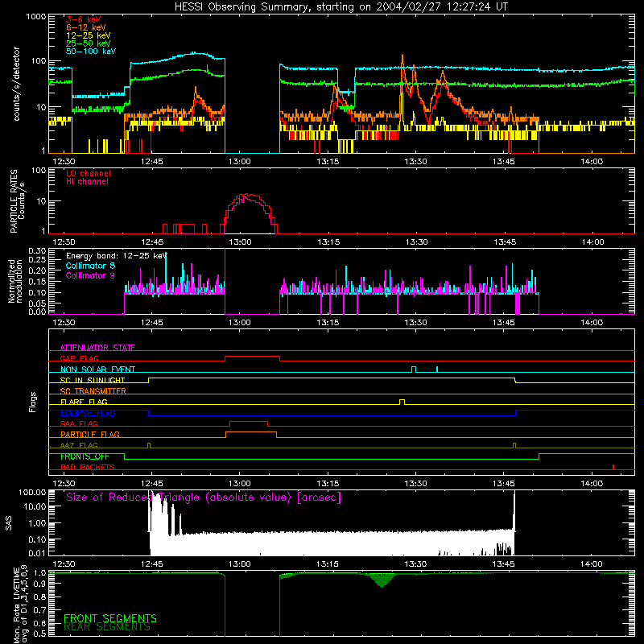
Task: Click the livetime dip near 13:25
Action: [x=382, y=580]
